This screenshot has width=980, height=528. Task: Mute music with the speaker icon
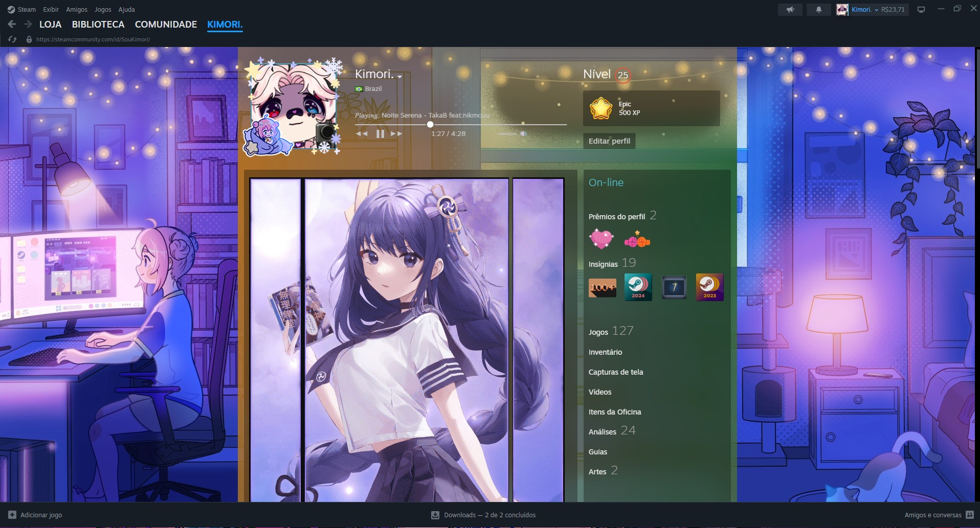tap(523, 133)
